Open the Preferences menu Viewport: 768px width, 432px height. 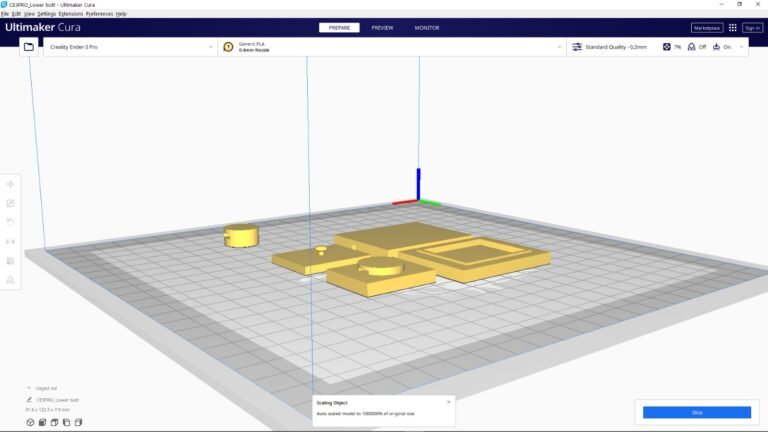(x=99, y=14)
